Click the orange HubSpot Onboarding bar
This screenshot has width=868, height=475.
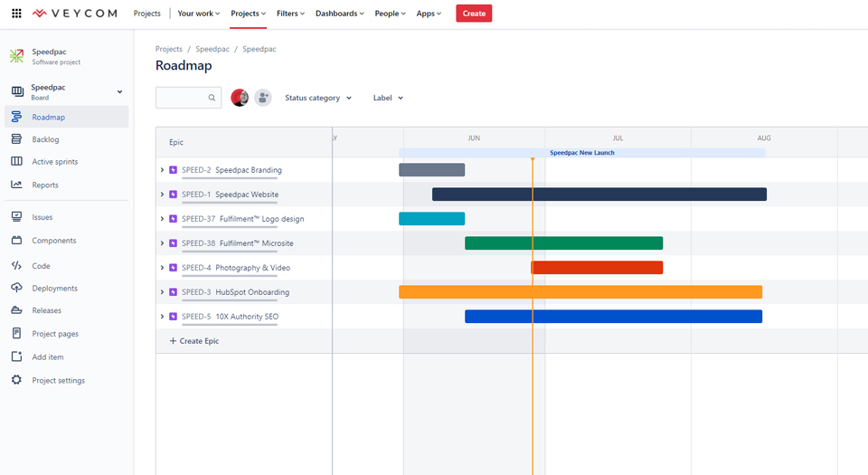(580, 291)
